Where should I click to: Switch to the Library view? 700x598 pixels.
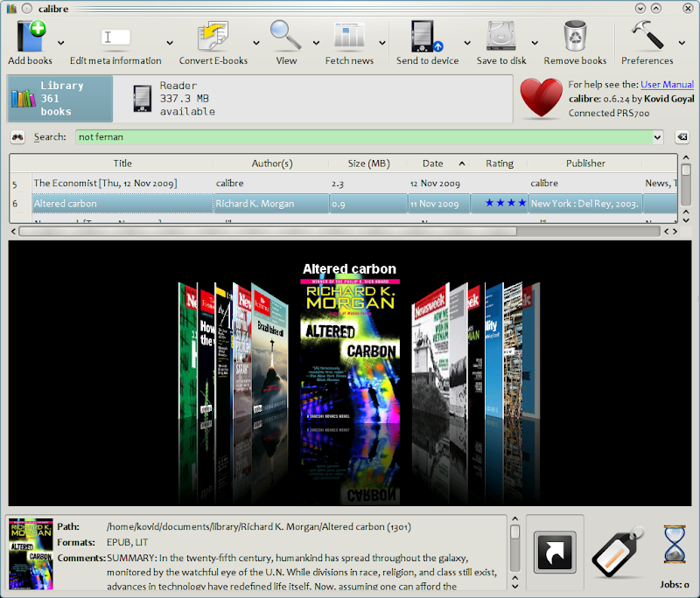pos(60,99)
